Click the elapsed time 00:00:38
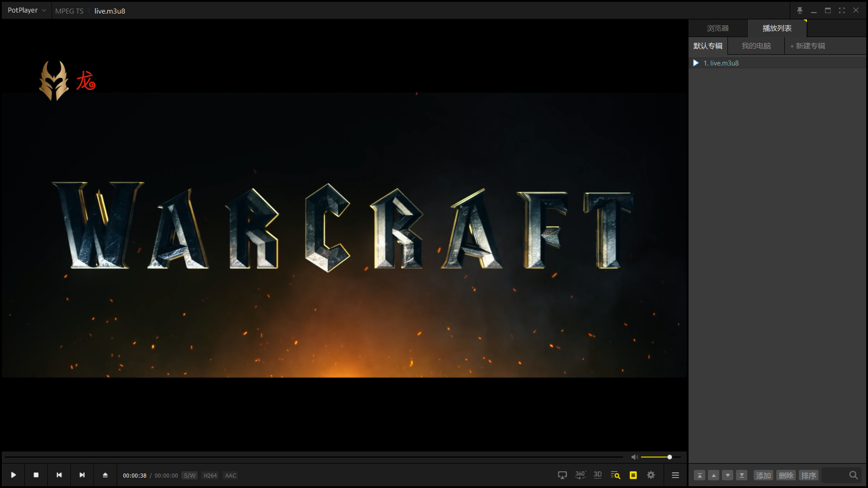Screen dimensions: 868x488 click(x=135, y=475)
